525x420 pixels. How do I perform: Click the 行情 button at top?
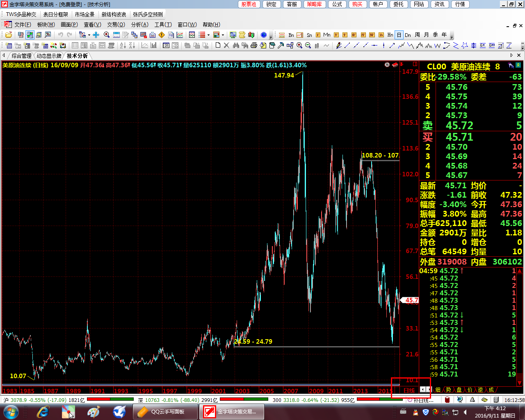(460, 4)
